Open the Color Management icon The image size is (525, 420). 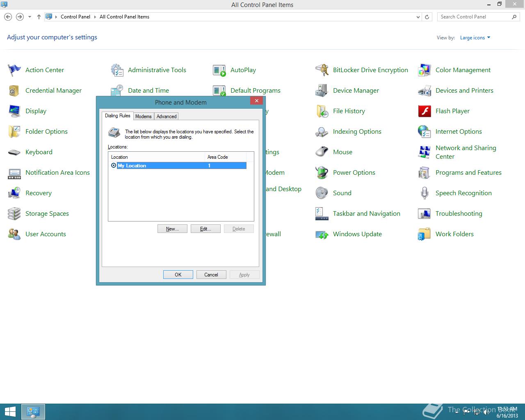(425, 70)
